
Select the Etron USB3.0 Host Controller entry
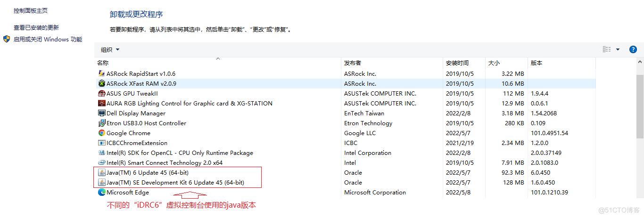tap(346, 123)
